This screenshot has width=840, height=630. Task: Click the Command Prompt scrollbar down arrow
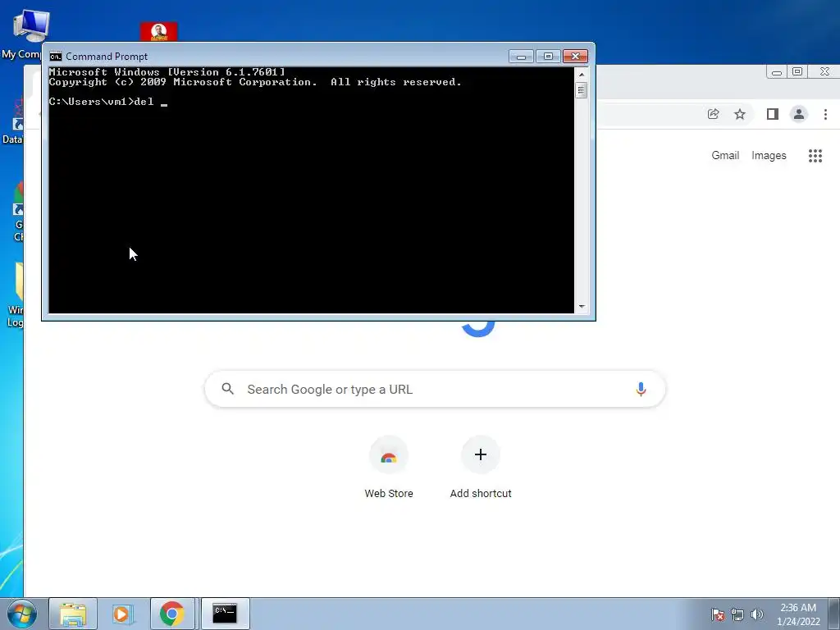tap(582, 307)
